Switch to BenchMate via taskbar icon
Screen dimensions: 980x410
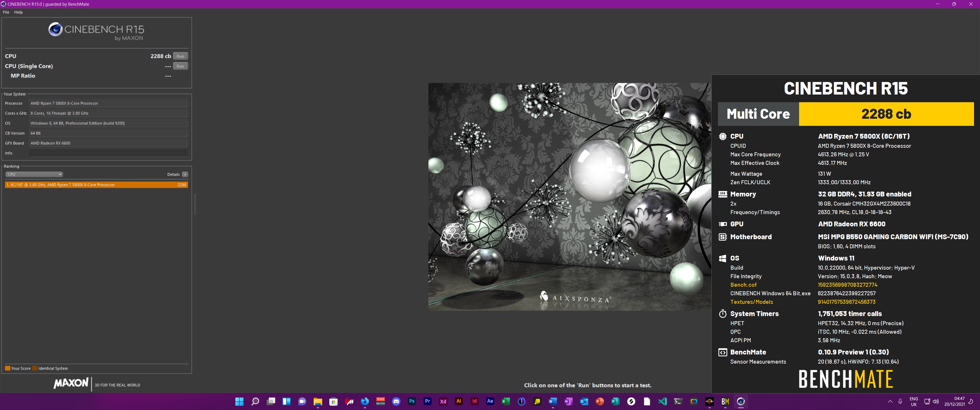point(725,401)
